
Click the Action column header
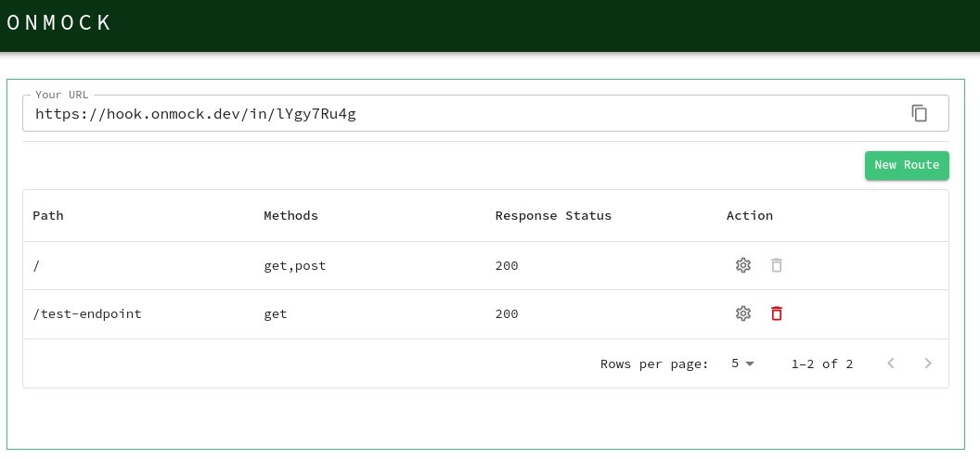749,215
